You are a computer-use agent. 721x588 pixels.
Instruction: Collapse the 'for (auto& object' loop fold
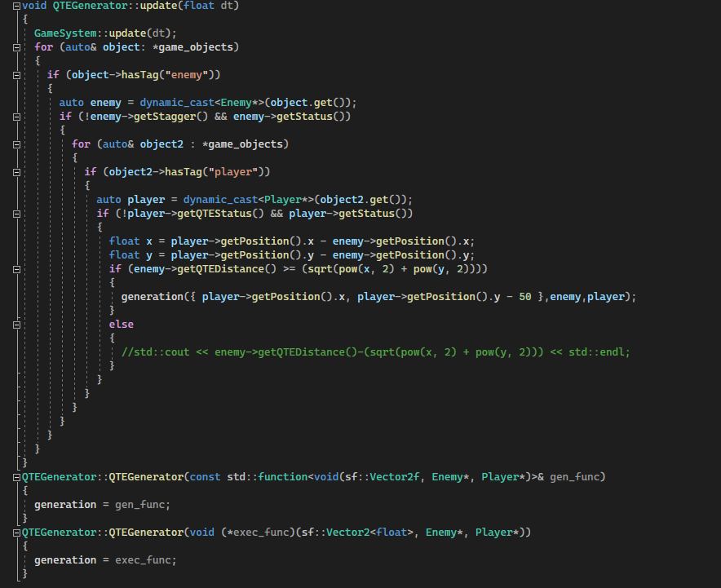pos(16,47)
